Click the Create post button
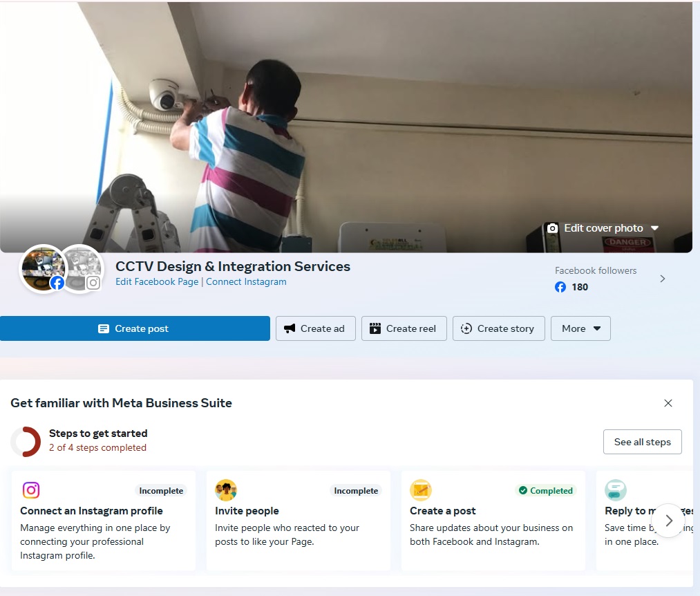 135,328
